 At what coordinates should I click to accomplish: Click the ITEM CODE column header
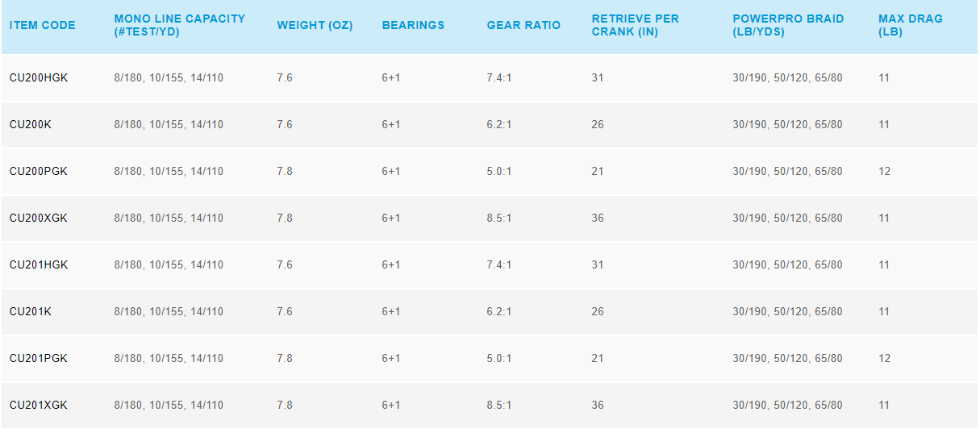tap(42, 25)
